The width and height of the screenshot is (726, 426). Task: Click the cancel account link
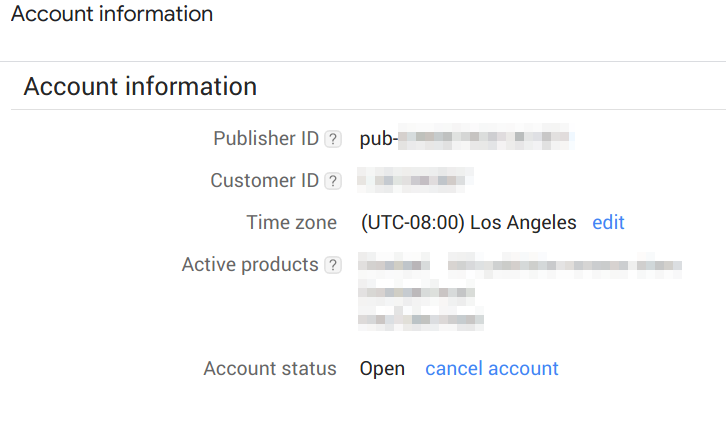tap(492, 369)
